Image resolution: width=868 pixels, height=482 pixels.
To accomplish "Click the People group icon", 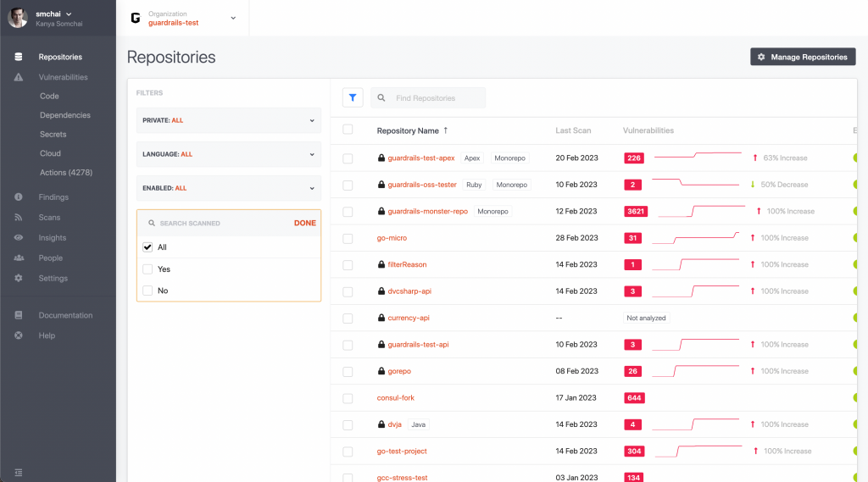I will coord(19,258).
